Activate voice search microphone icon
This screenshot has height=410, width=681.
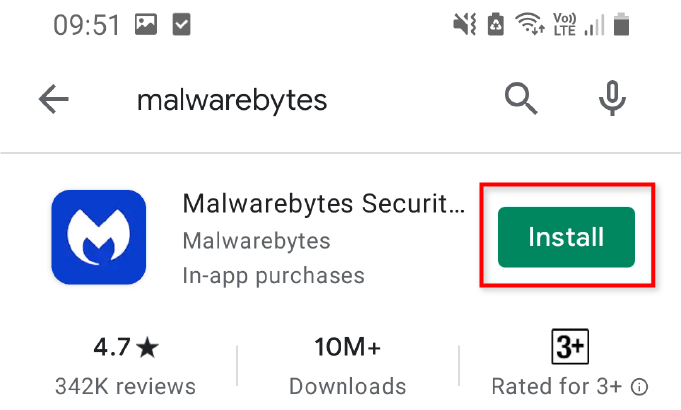(612, 98)
